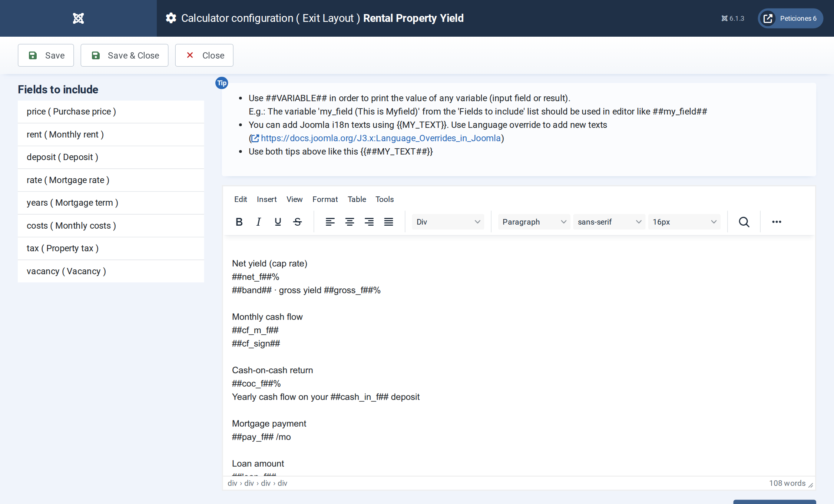Select the tax (Property tax) field
This screenshot has width=834, height=504.
pos(111,248)
